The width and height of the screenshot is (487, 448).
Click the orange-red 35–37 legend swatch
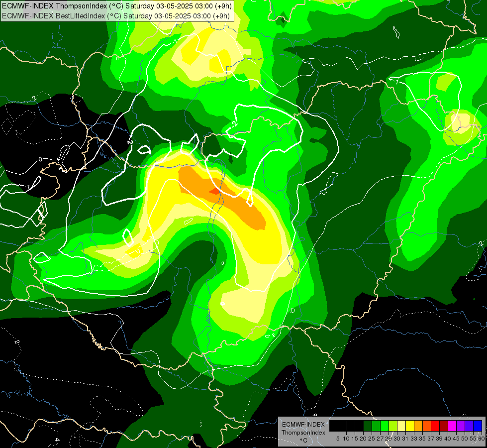point(427,426)
